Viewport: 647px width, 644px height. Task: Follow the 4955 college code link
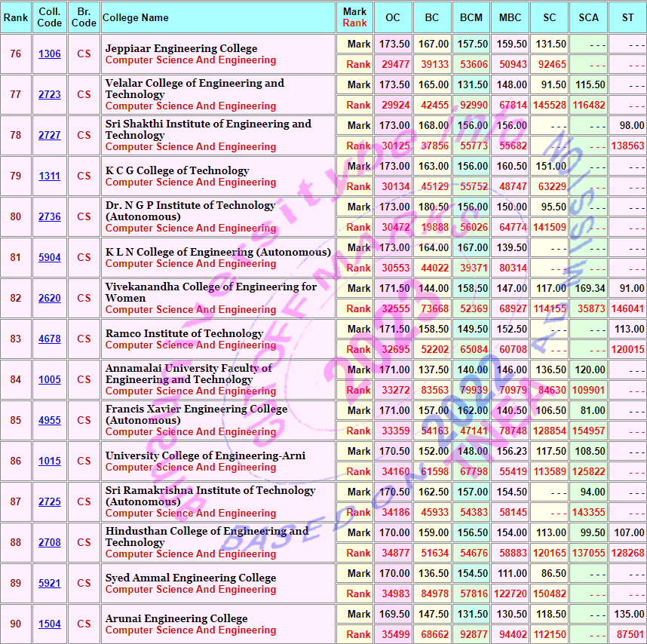point(50,421)
